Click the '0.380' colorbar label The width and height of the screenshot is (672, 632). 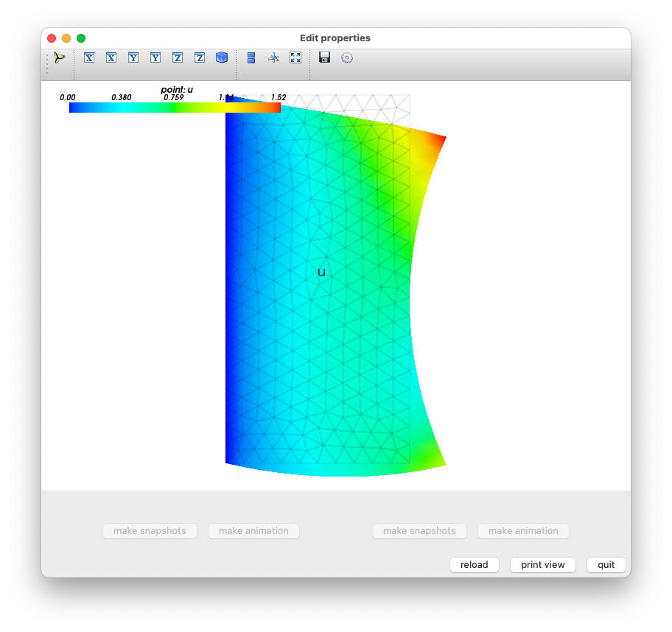click(x=122, y=98)
